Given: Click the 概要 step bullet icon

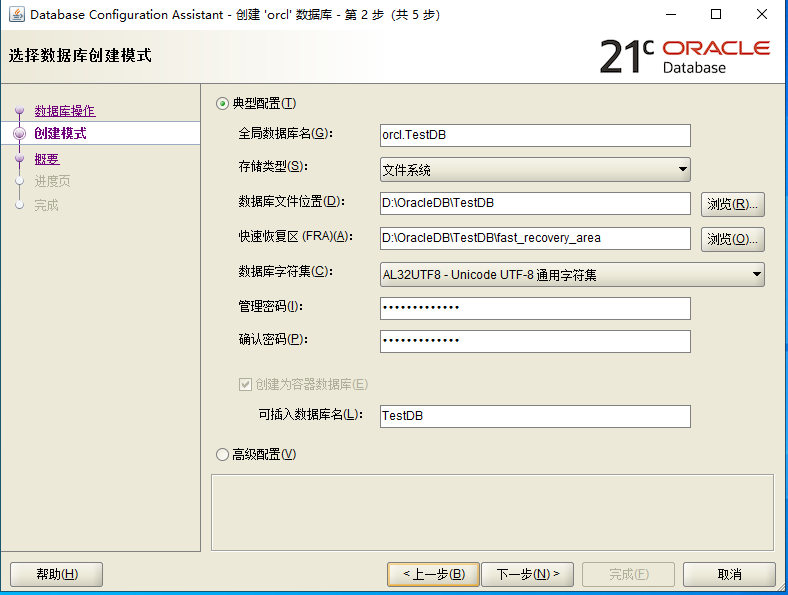Looking at the screenshot, I should 20,158.
